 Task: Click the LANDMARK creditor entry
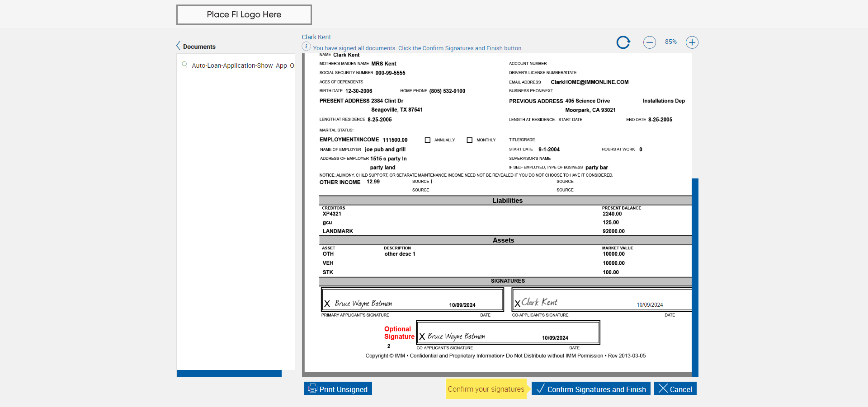[338, 231]
